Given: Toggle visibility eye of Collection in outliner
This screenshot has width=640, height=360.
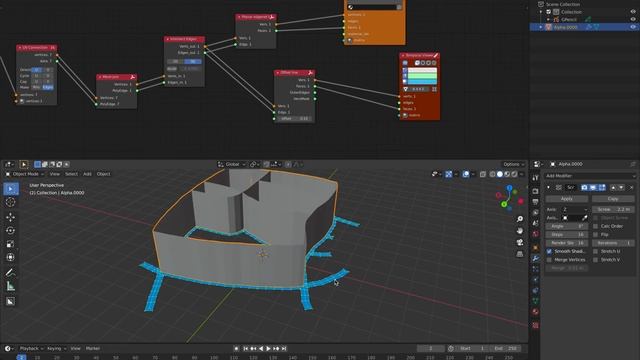Looking at the screenshot, I should point(633,12).
